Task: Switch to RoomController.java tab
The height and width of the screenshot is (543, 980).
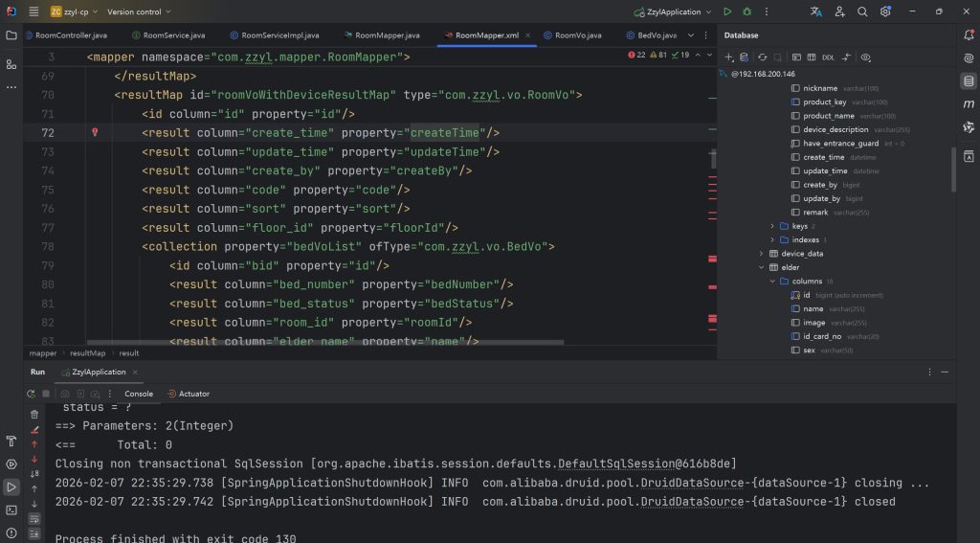Action: tap(66, 35)
